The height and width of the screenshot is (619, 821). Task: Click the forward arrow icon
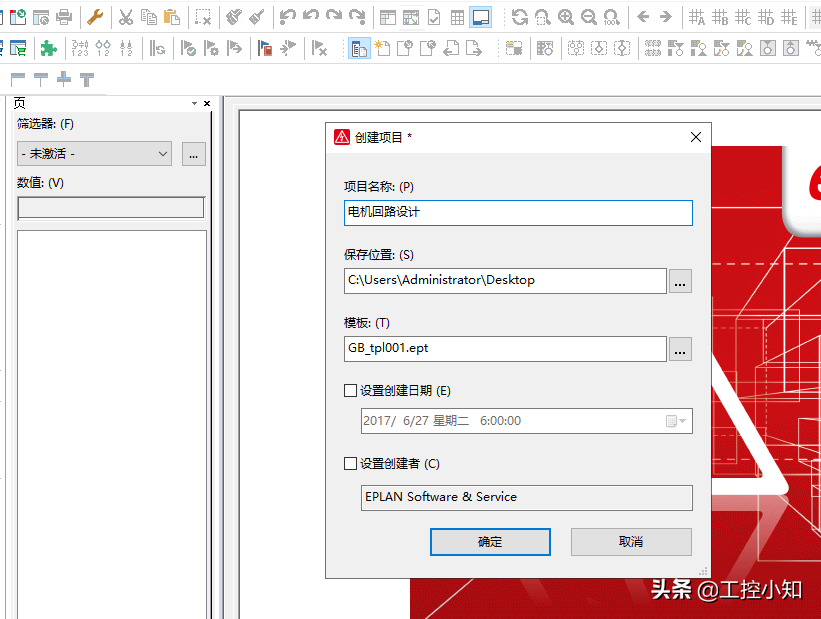tap(665, 17)
